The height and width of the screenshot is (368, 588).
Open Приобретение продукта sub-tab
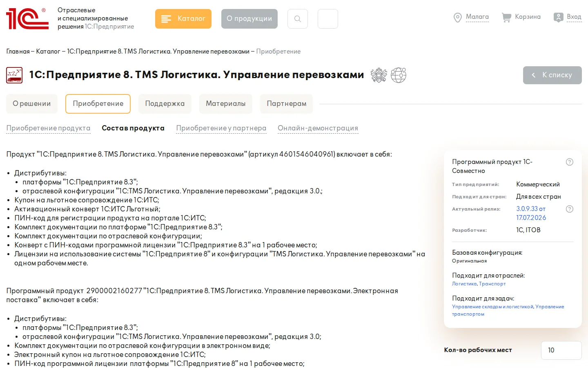click(x=48, y=128)
